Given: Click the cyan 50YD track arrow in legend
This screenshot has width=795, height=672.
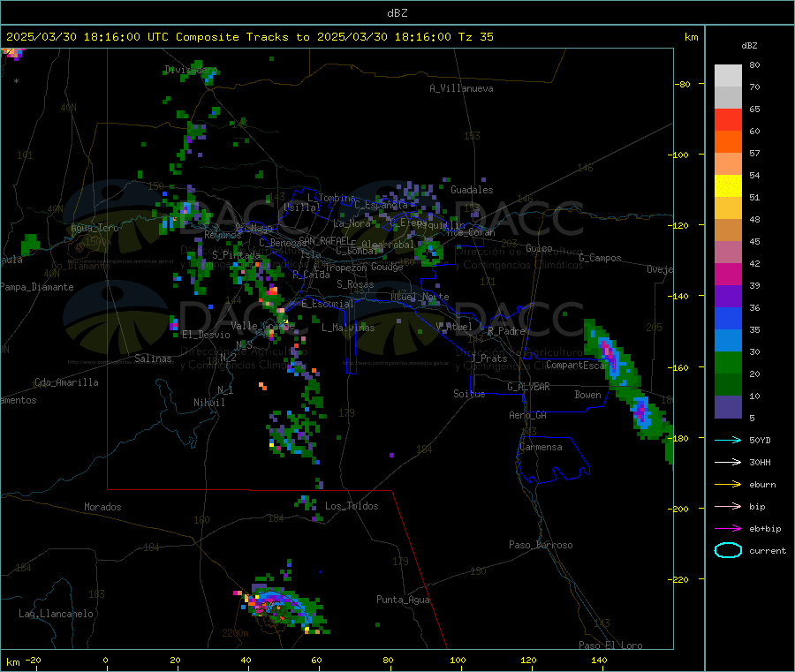Looking at the screenshot, I should 728,440.
